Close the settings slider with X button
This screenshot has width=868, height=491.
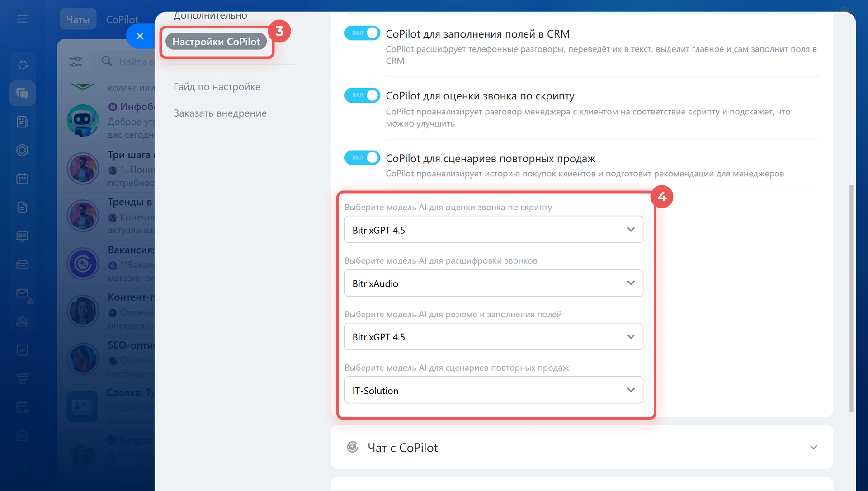[x=140, y=36]
